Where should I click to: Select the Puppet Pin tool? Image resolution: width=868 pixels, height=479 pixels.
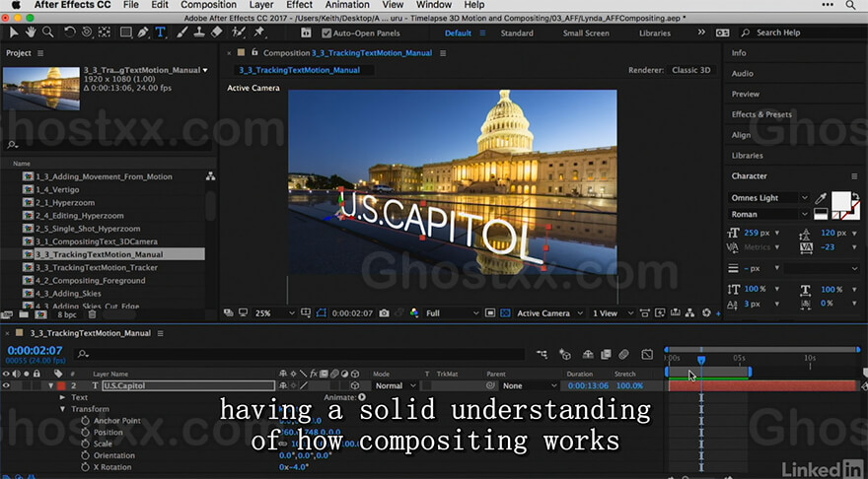258,33
